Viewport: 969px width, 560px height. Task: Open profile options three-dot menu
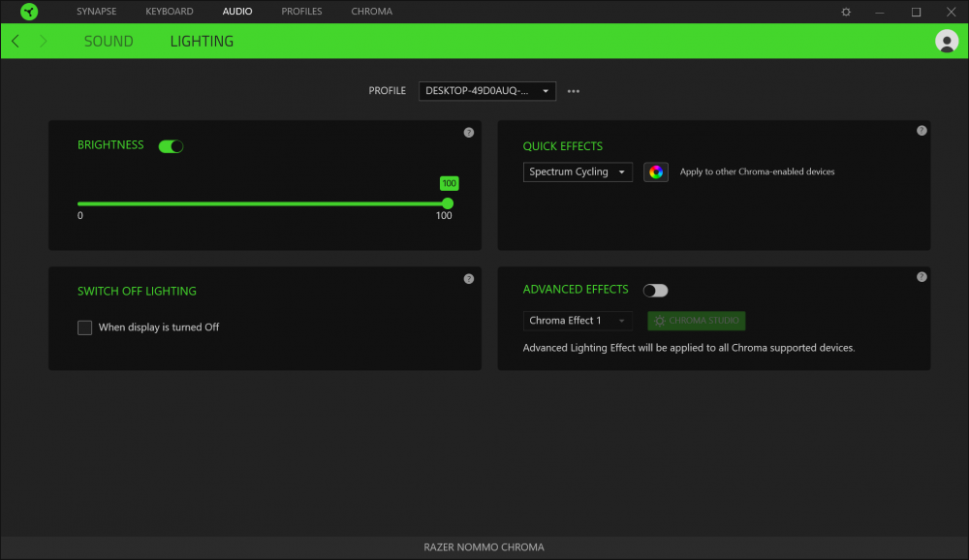(x=574, y=91)
